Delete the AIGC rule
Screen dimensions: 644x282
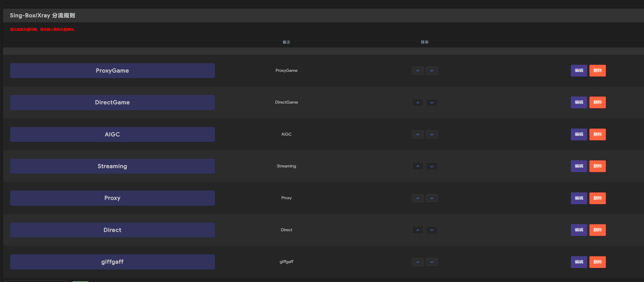coord(597,134)
